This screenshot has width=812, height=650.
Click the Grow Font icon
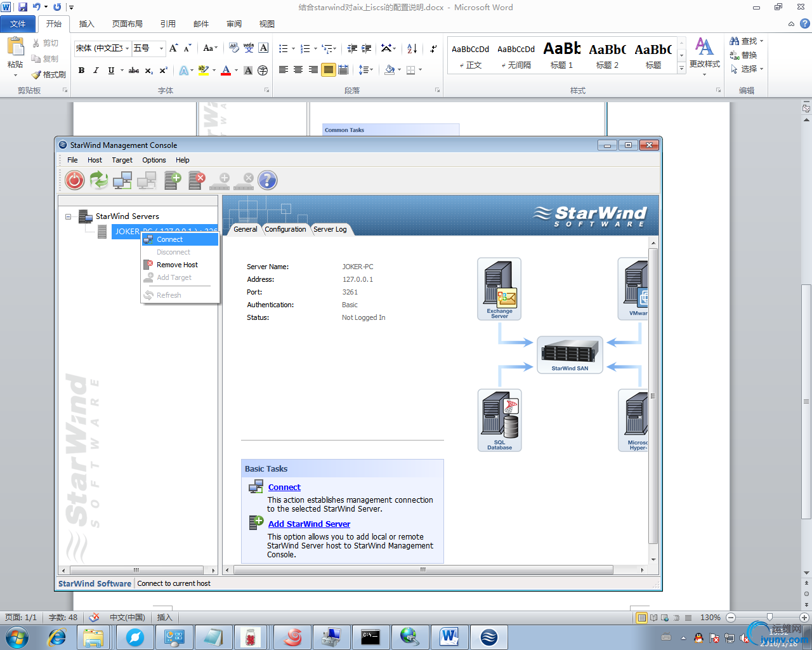(x=174, y=48)
